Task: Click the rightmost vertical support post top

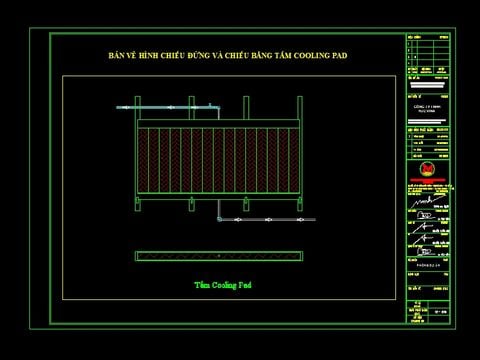Action: pos(300,107)
